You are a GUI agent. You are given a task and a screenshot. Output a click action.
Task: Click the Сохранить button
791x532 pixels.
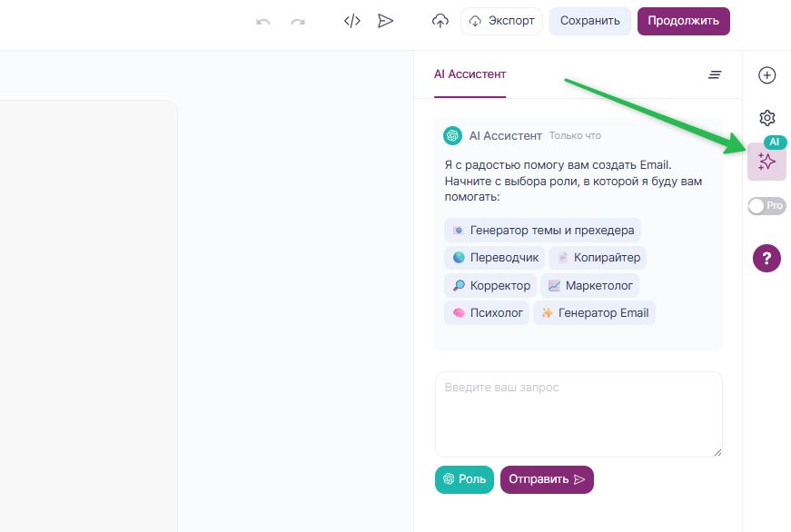[x=589, y=21]
